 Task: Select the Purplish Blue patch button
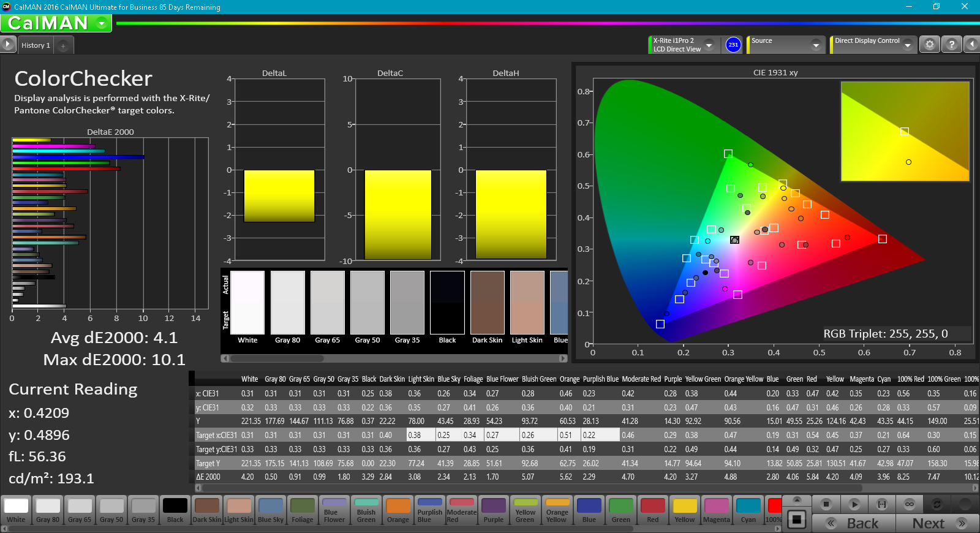coord(430,510)
